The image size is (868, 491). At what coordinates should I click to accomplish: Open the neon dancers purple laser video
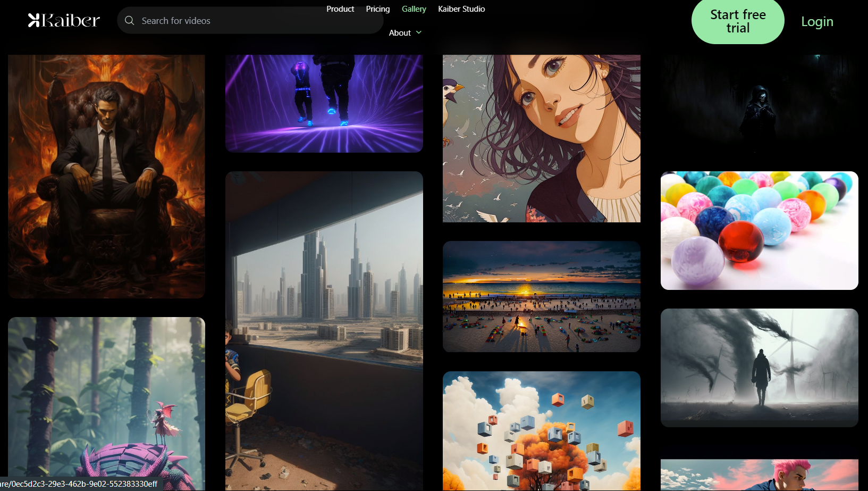click(x=324, y=104)
